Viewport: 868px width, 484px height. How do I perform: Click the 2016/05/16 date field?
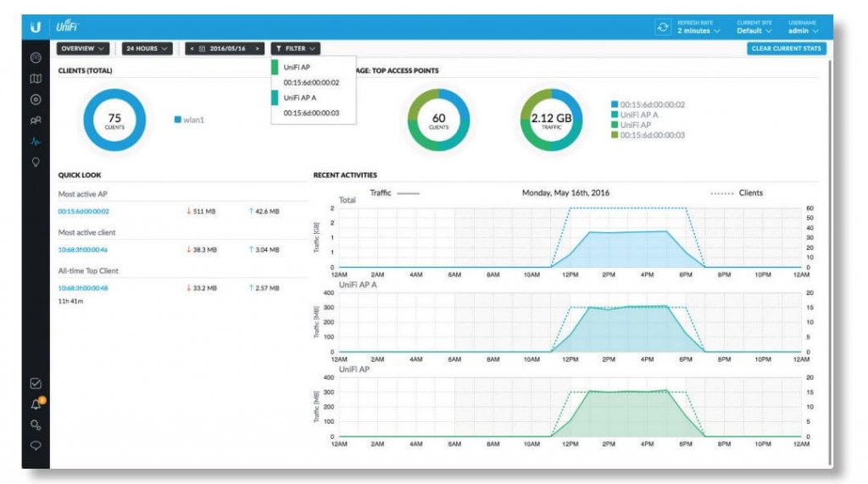(227, 48)
